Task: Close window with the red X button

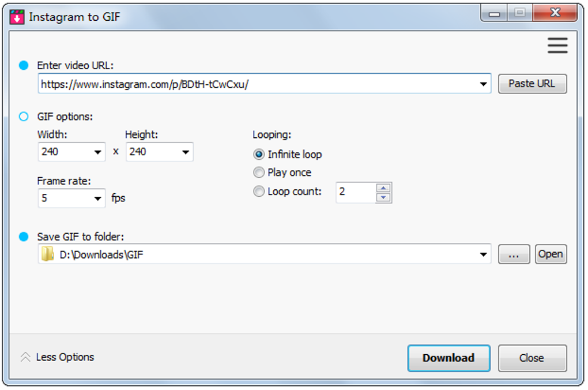Action: click(555, 13)
